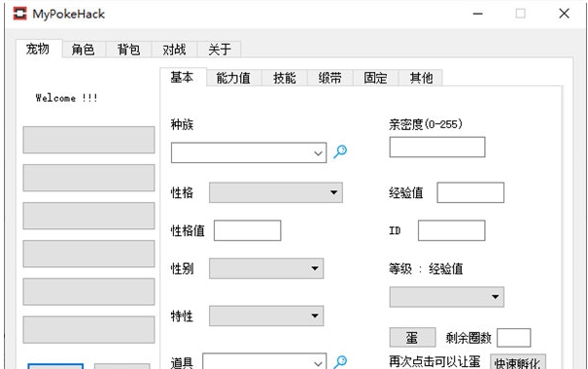Switch to the 角色 main tab
Image resolution: width=588 pixels, height=369 pixels.
point(84,50)
